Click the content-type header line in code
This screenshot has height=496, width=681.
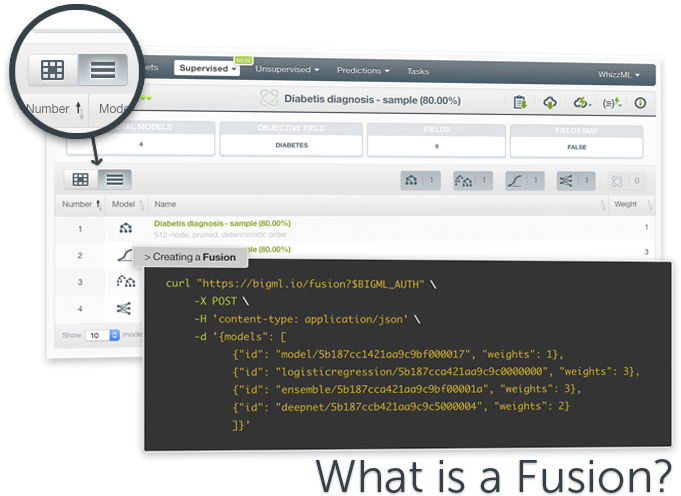coord(307,319)
